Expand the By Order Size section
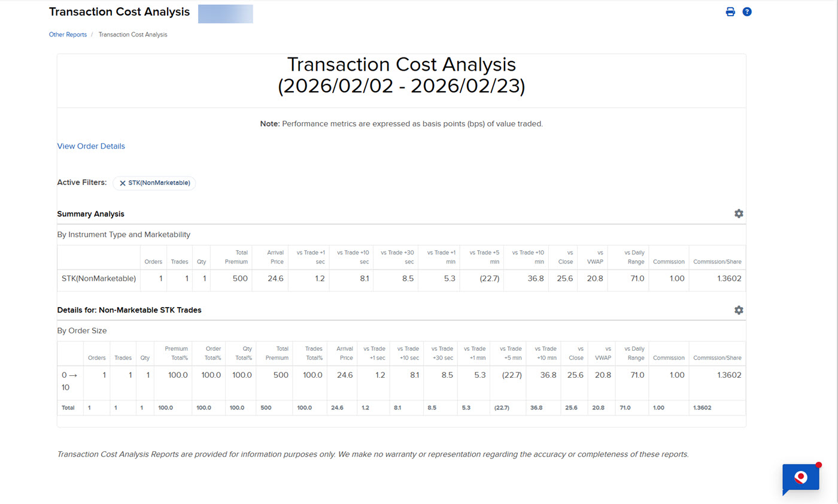 81,330
